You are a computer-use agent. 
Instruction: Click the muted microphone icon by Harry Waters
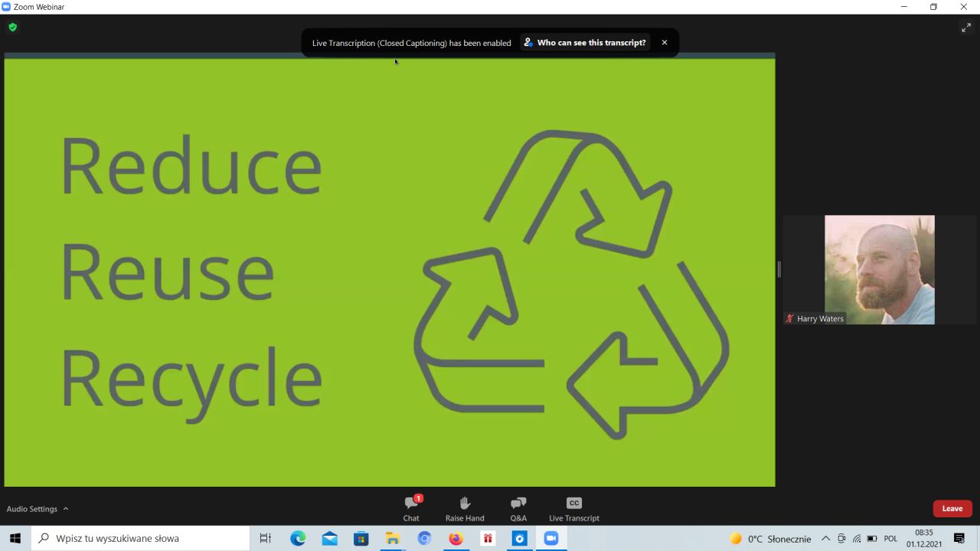790,318
